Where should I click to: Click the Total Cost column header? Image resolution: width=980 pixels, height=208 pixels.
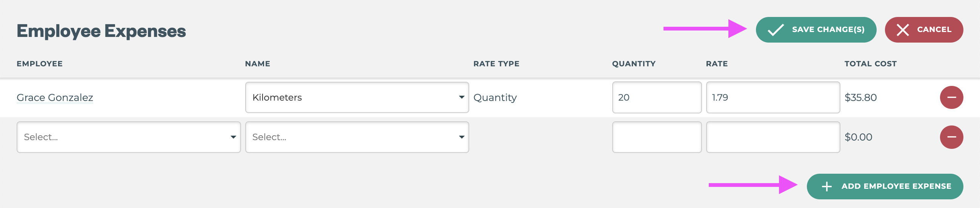tap(870, 64)
